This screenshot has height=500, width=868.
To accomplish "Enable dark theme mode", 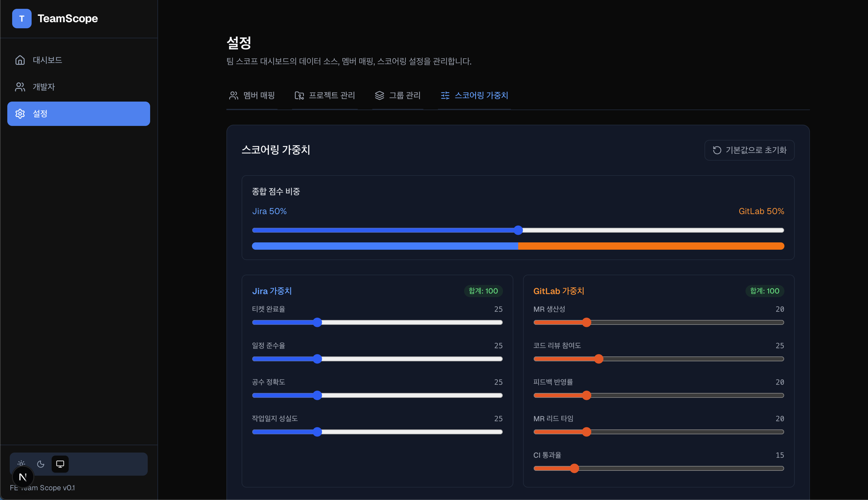I will (x=40, y=464).
